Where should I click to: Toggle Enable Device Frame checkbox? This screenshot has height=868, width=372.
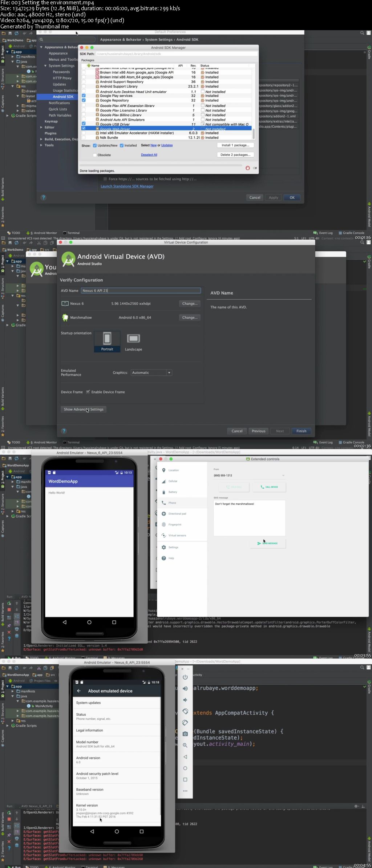pos(88,392)
